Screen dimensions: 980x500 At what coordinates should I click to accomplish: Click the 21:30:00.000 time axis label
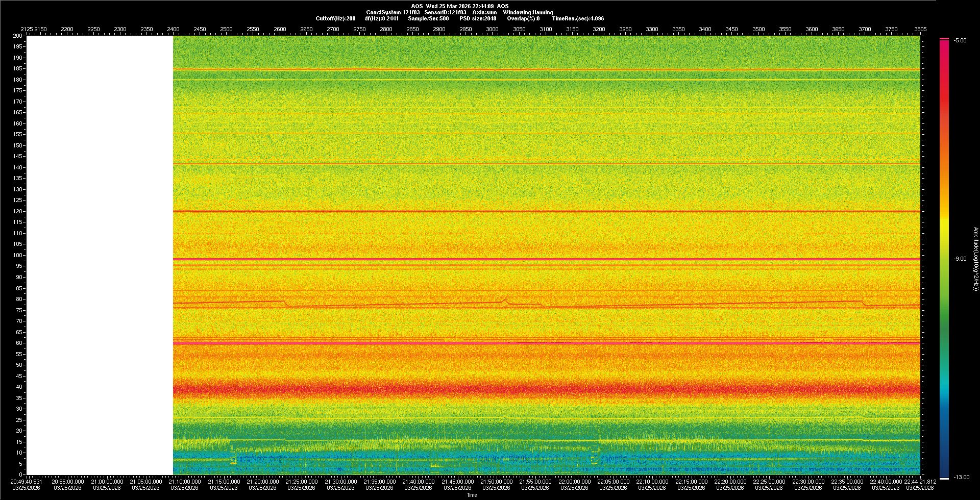pos(340,482)
